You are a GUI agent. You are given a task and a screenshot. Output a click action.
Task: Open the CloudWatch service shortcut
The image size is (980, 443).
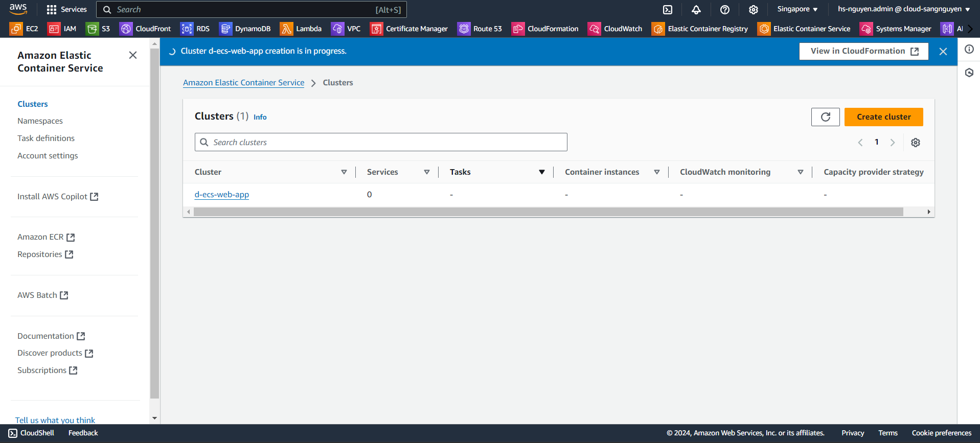click(615, 29)
